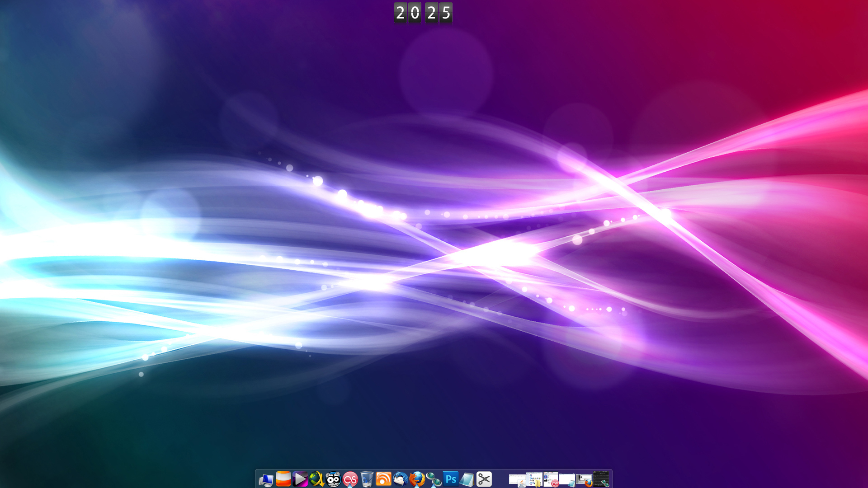Open the raccoon face app icon
This screenshot has height=488, width=868.
333,479
